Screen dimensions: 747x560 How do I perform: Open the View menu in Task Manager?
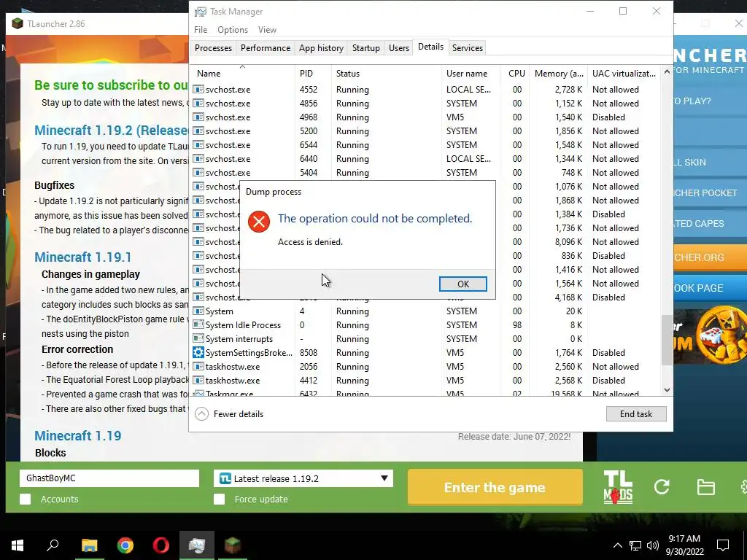tap(267, 29)
